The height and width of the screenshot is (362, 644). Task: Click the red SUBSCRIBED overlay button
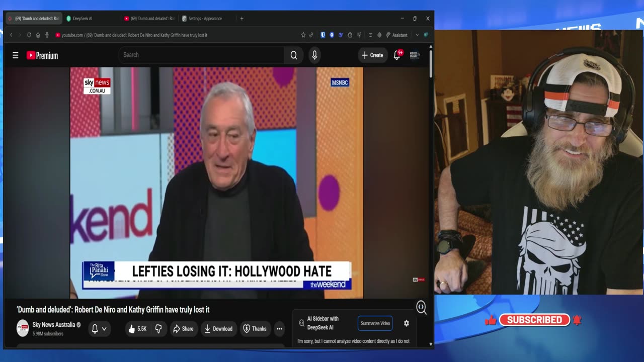click(x=535, y=320)
